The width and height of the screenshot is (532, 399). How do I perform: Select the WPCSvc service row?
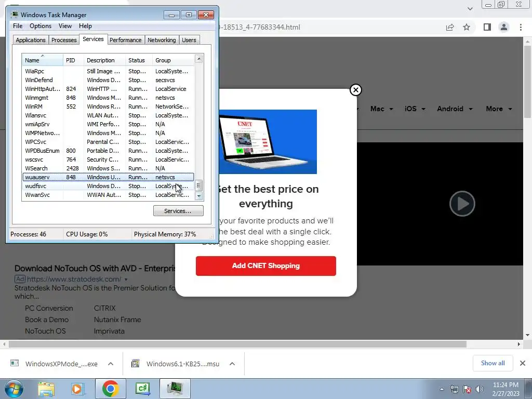click(x=108, y=142)
